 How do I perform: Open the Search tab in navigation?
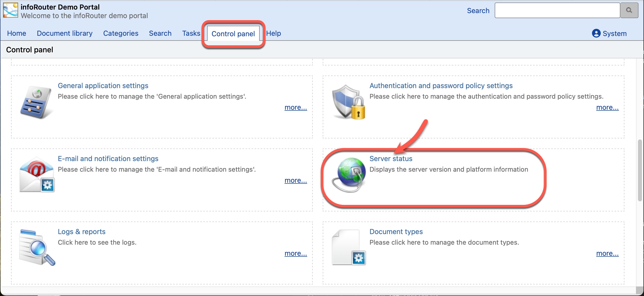pyautogui.click(x=160, y=33)
